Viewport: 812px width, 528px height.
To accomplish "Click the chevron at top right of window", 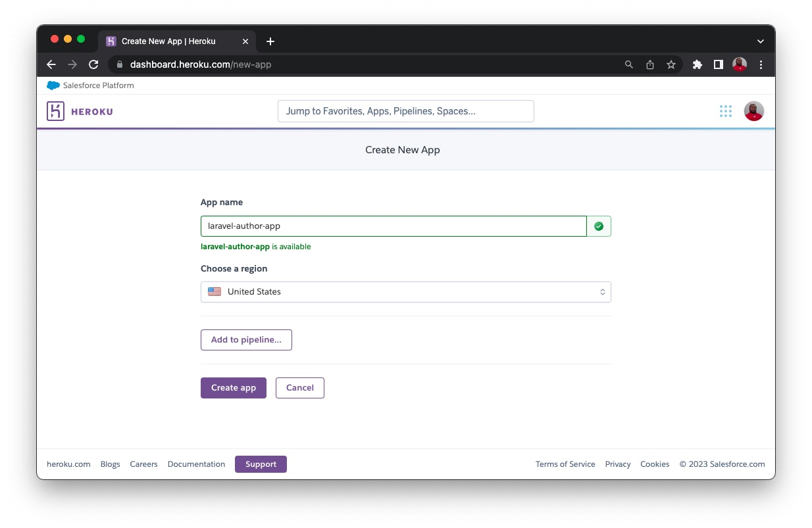I will click(760, 41).
